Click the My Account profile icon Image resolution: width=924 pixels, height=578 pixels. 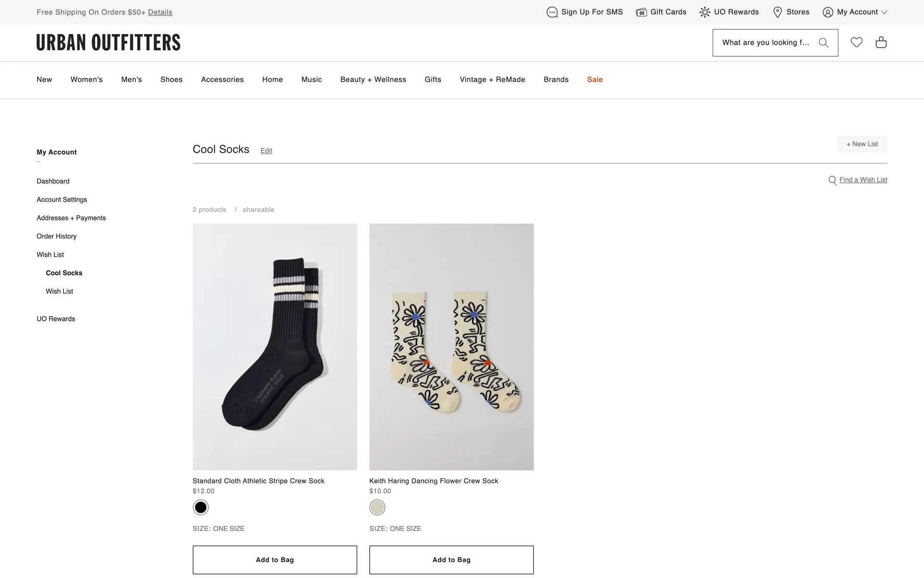click(x=828, y=12)
